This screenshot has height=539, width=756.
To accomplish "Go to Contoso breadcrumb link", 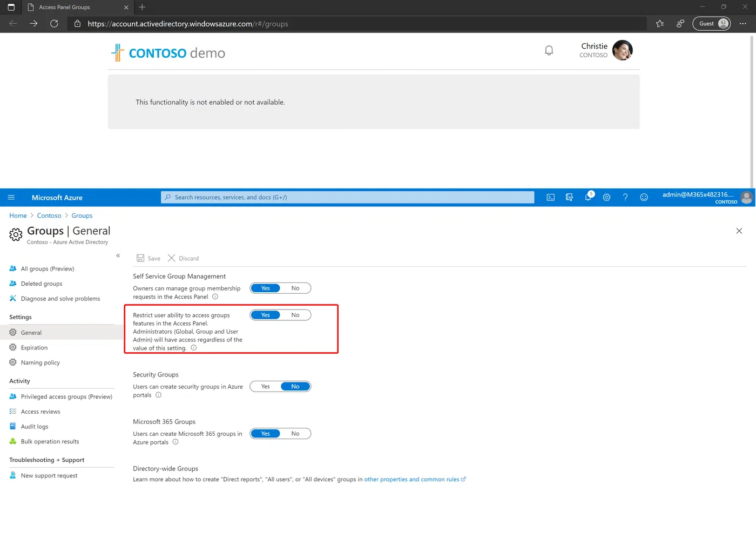I will [x=49, y=215].
